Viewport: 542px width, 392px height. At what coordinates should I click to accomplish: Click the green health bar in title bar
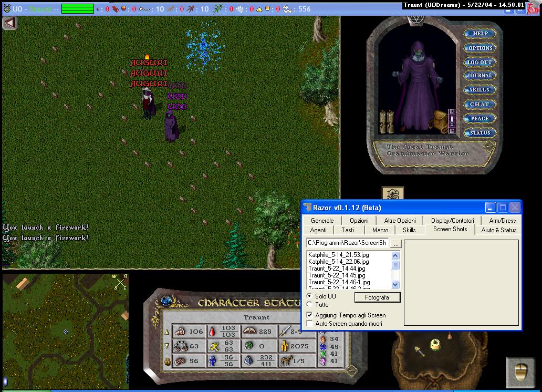point(77,8)
